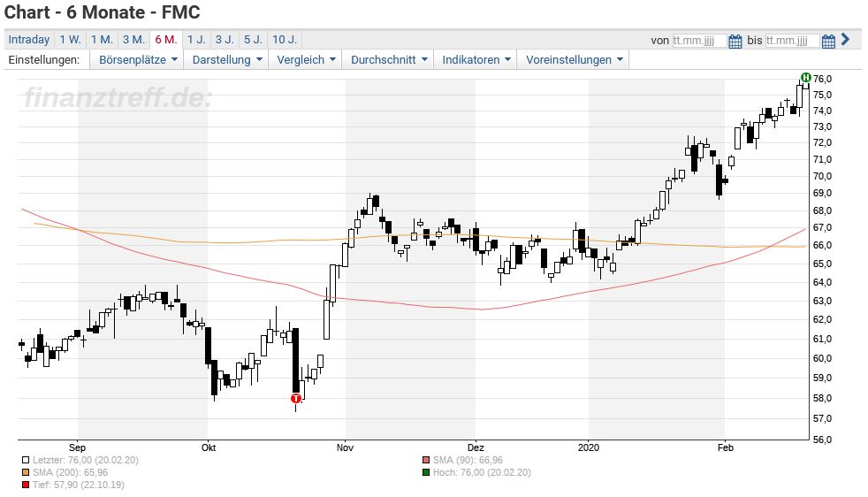Screen dimensions: 868x497
Task: Click the 'Okt' x-axis label
Action: (208, 447)
